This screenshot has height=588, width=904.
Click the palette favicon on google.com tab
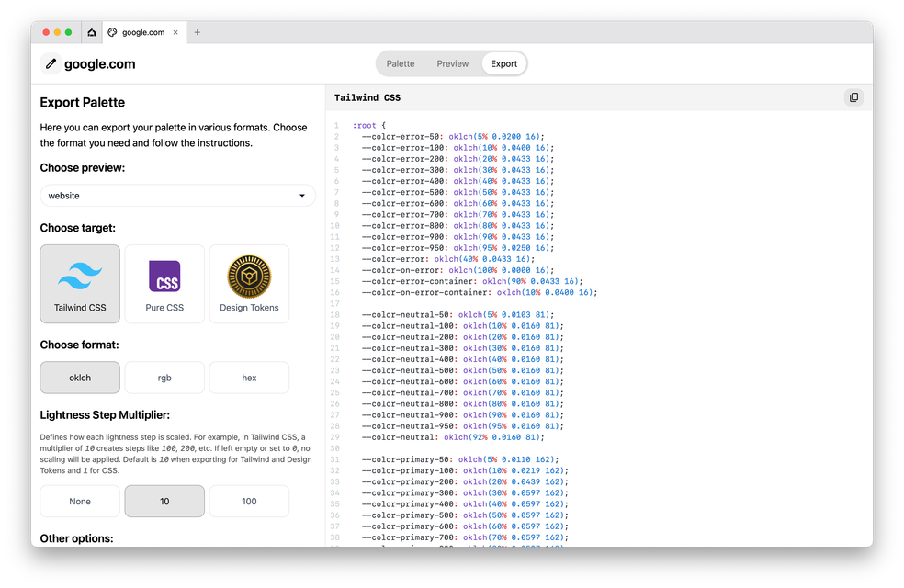pos(112,32)
